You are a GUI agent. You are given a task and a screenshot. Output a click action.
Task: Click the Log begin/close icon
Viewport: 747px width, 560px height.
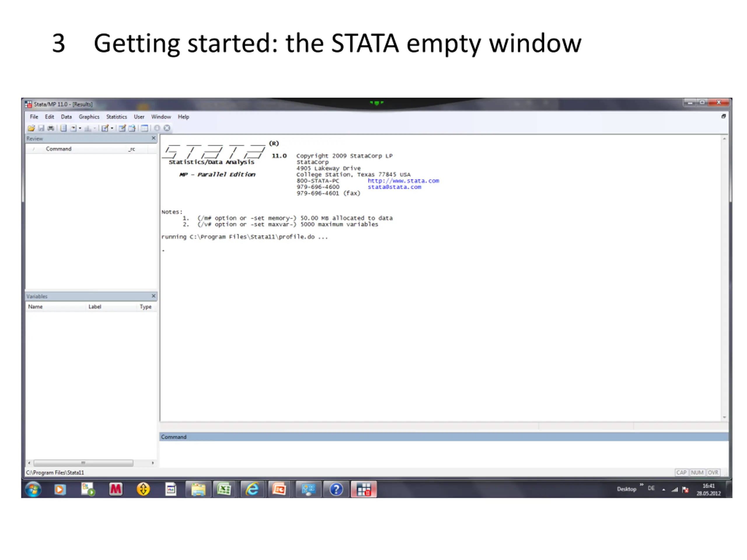click(63, 128)
